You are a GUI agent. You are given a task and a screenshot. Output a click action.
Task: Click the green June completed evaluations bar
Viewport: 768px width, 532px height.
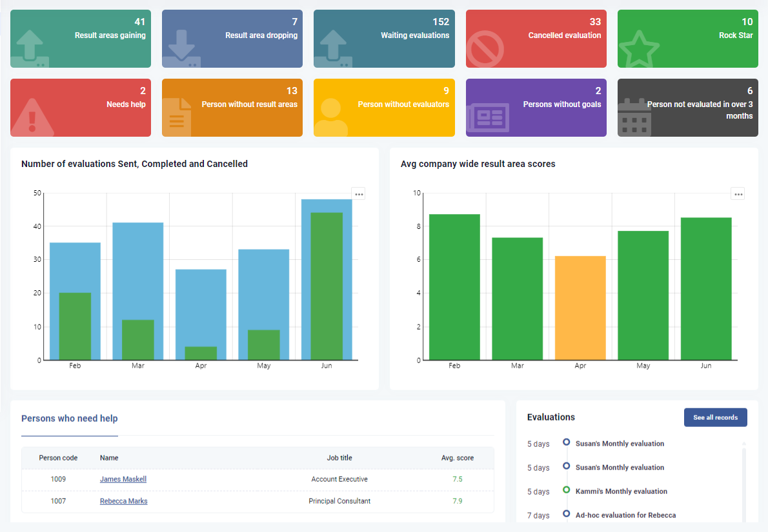click(327, 286)
